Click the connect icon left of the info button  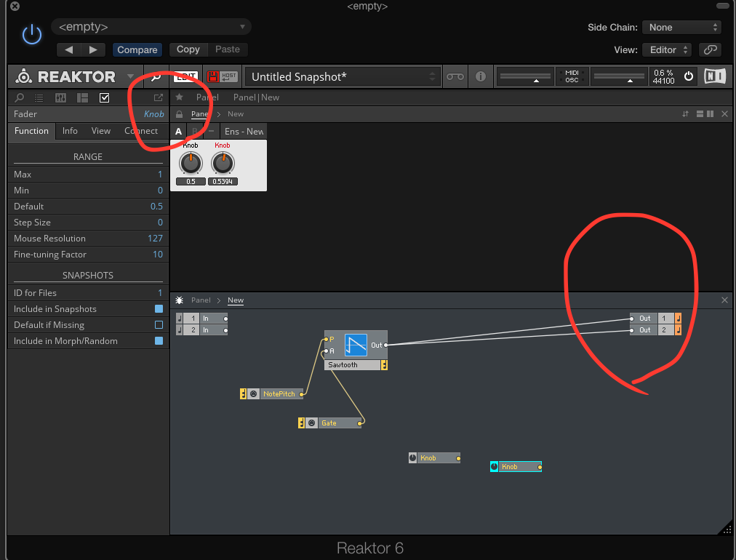coord(455,76)
